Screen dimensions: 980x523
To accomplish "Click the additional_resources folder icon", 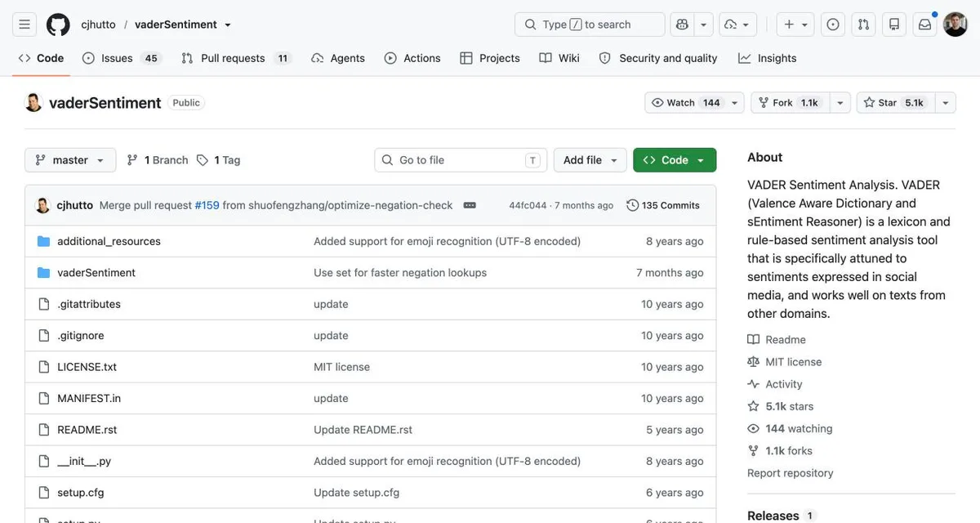I will 44,241.
